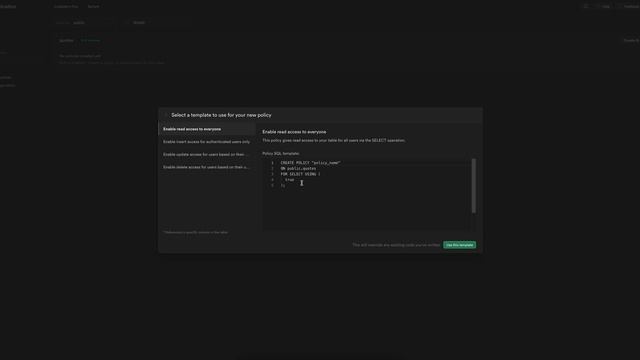The height and width of the screenshot is (360, 640).
Task: Click the 'Use this template' green button
Action: (x=459, y=245)
